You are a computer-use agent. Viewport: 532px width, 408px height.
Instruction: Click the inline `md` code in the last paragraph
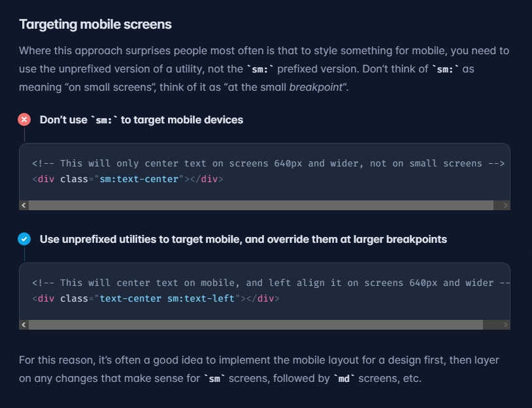click(x=345, y=379)
